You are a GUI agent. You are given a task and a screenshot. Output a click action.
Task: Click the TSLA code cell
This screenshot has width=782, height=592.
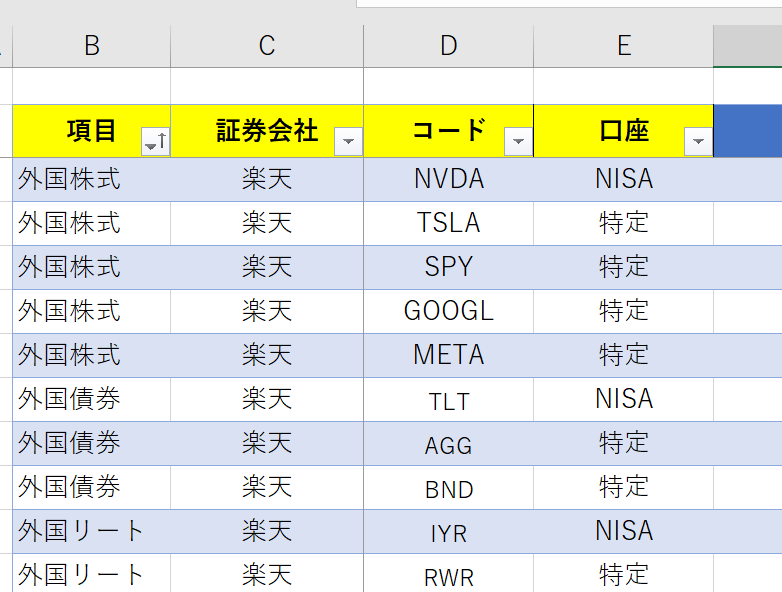point(448,223)
